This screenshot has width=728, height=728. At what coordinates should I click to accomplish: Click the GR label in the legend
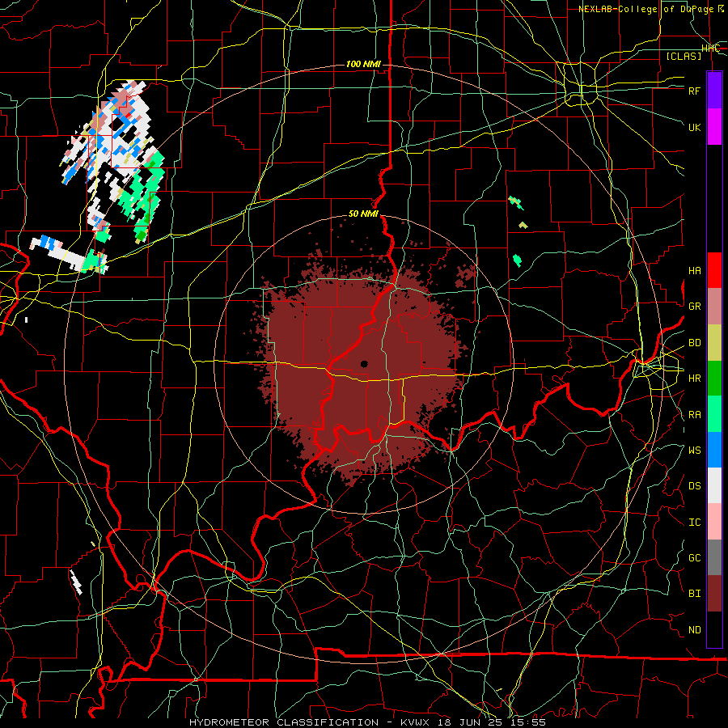tap(694, 307)
